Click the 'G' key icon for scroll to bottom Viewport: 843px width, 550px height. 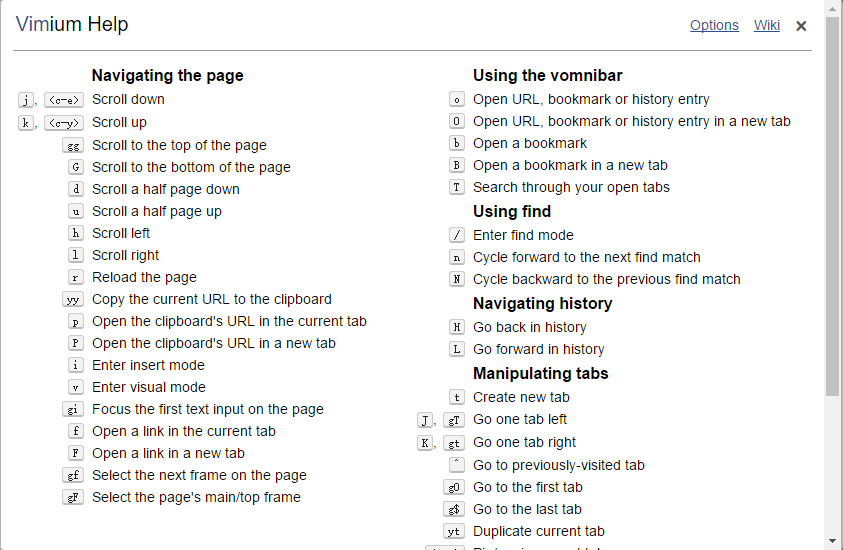coord(76,167)
